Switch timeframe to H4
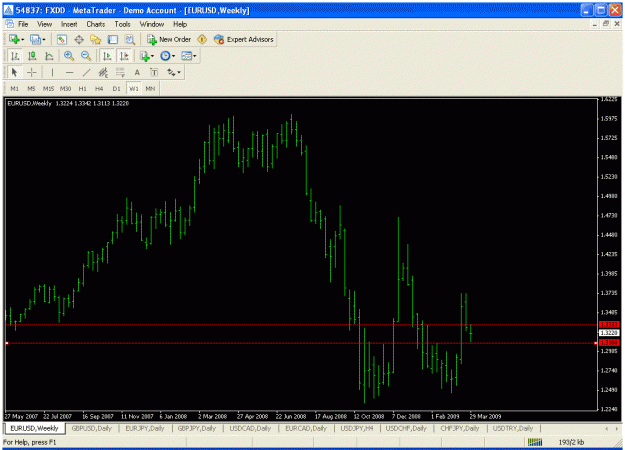The image size is (625, 450). [99, 88]
